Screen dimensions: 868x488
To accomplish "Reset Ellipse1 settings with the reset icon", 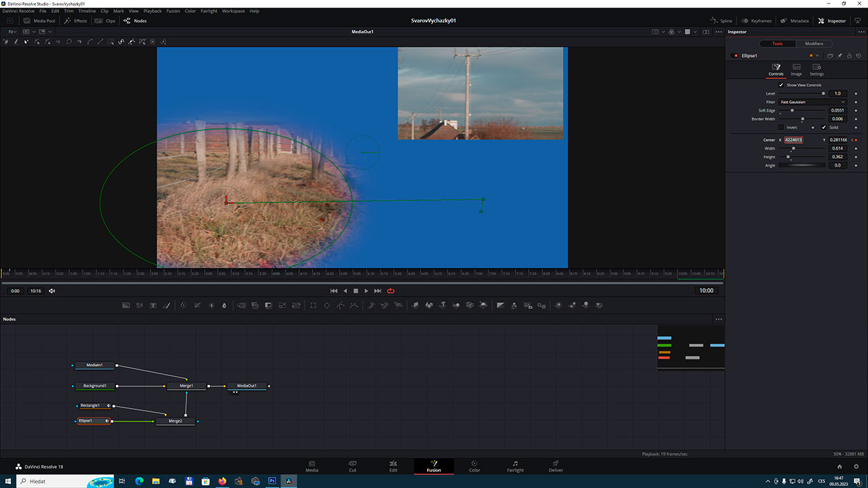I will coord(859,56).
